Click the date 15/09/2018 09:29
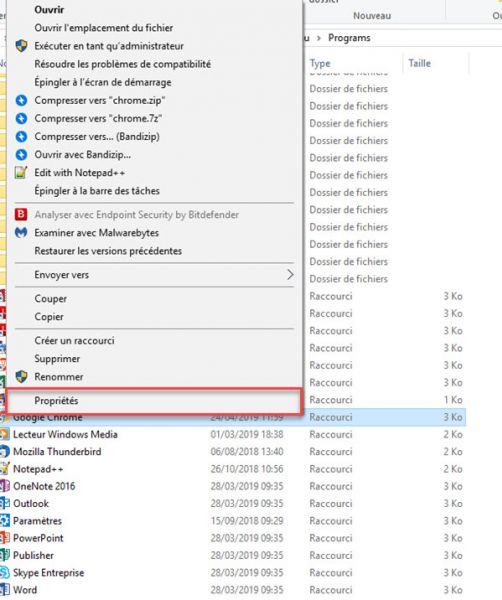 (x=247, y=520)
